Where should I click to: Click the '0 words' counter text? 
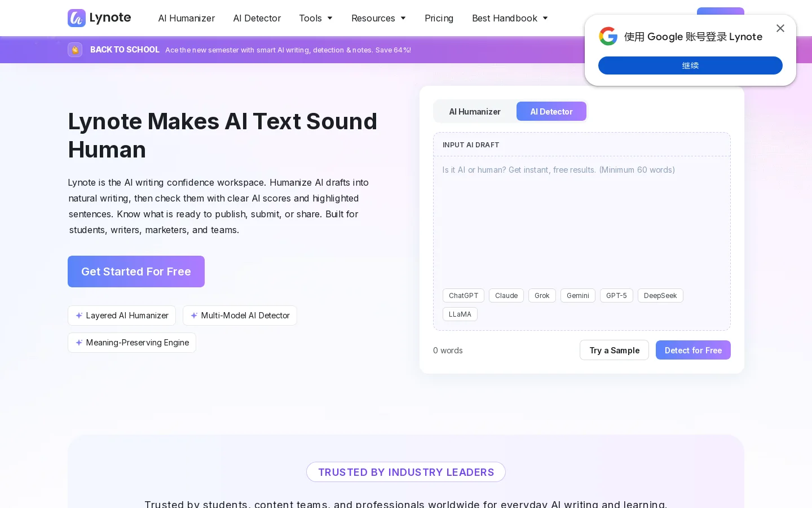pos(448,351)
